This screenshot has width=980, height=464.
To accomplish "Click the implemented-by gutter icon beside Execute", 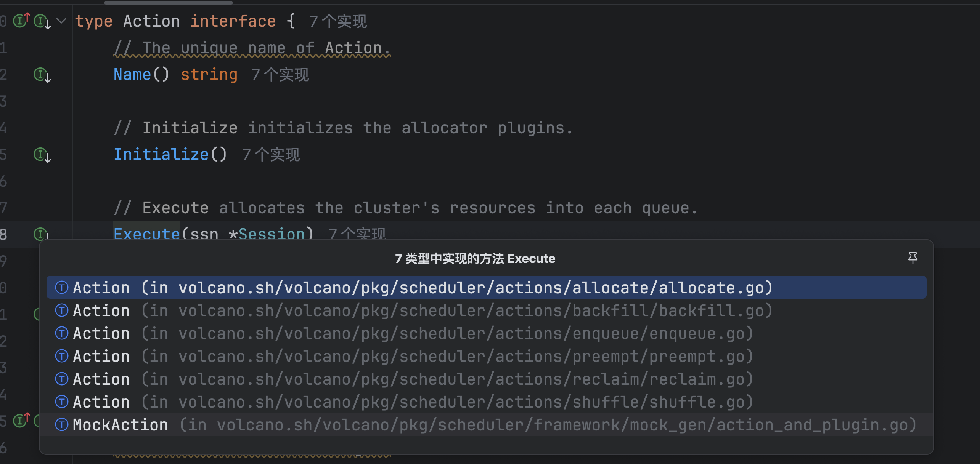I will tap(41, 234).
